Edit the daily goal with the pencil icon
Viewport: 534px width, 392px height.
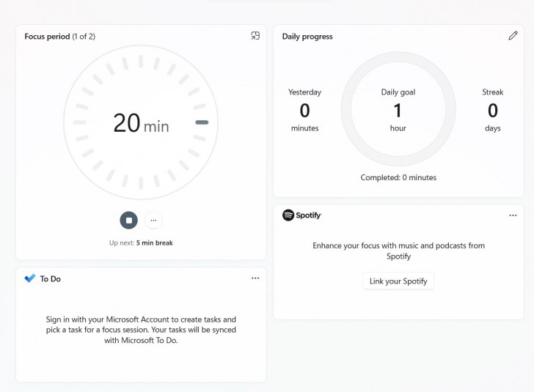pyautogui.click(x=513, y=36)
